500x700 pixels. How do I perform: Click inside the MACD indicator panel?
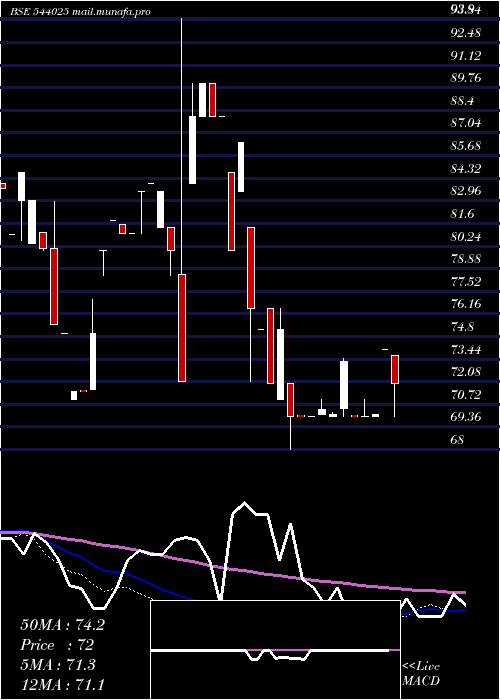click(x=275, y=650)
